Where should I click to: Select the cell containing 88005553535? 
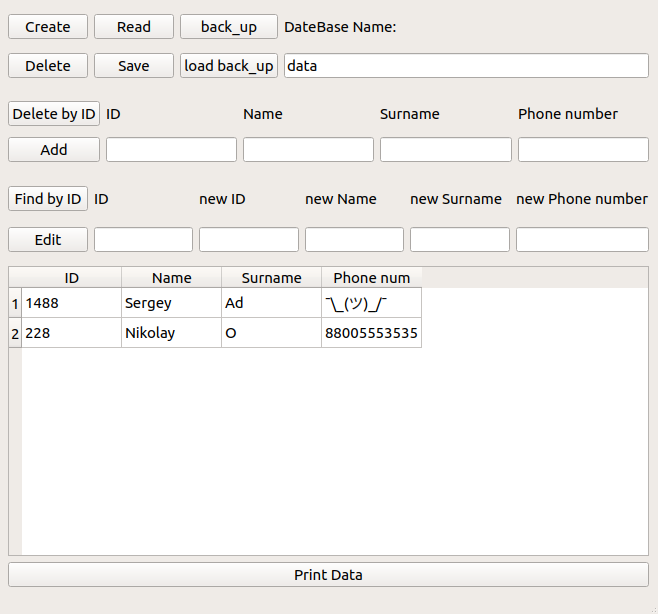click(x=371, y=333)
